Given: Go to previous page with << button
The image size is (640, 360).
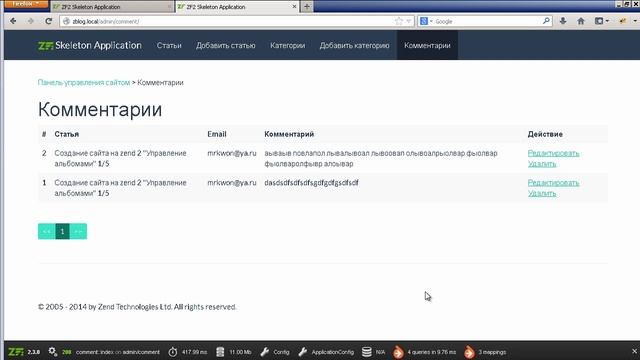Looking at the screenshot, I should click(47, 231).
